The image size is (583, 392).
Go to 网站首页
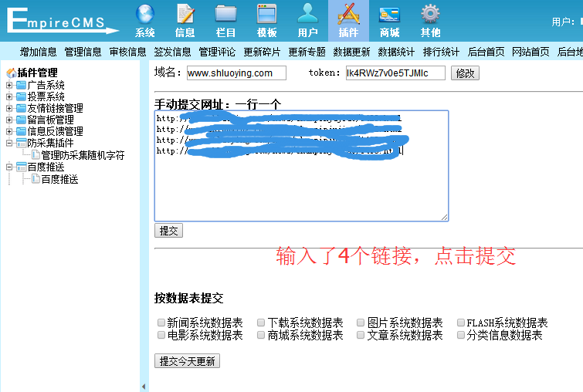(530, 52)
